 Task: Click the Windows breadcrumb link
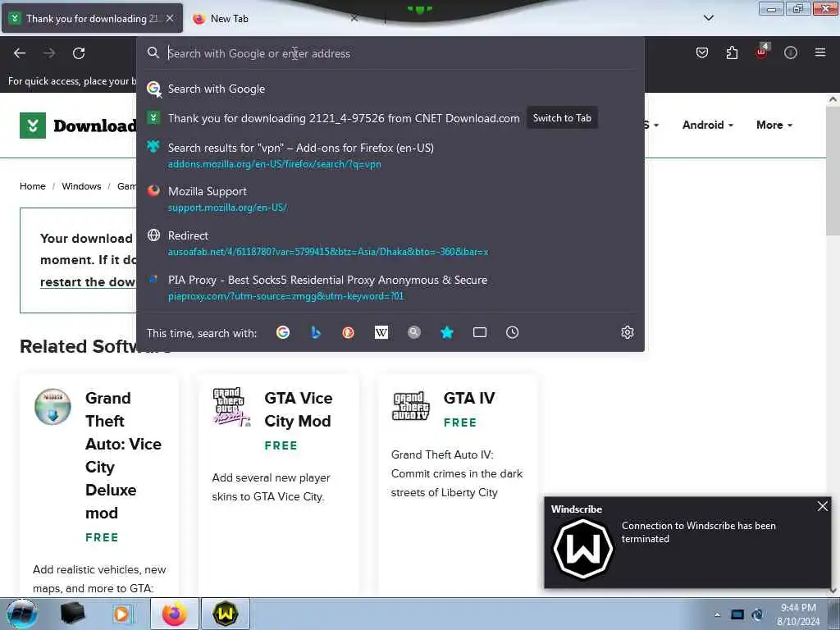tap(81, 186)
